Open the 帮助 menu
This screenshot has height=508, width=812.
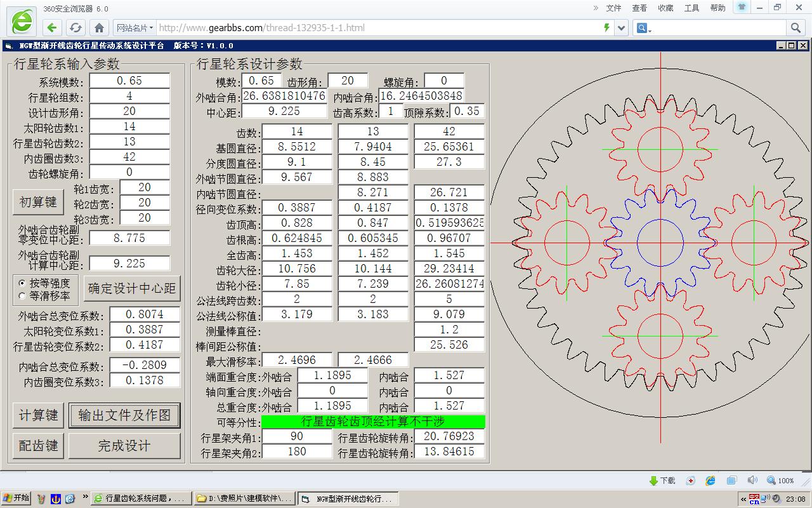tap(717, 8)
